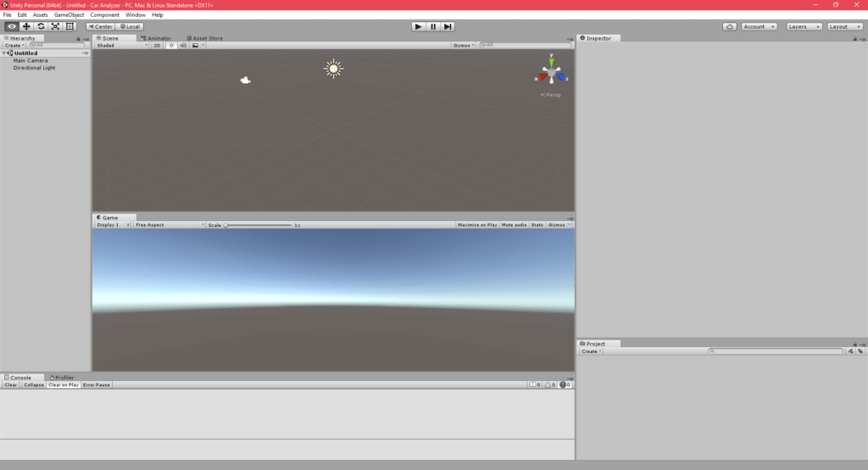Select the Scale tool
868x470 pixels.
click(55, 26)
